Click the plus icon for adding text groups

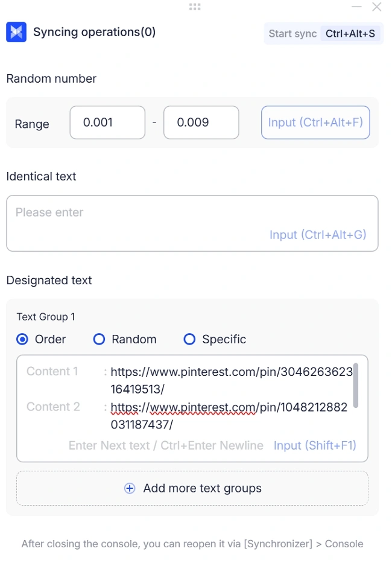click(130, 488)
